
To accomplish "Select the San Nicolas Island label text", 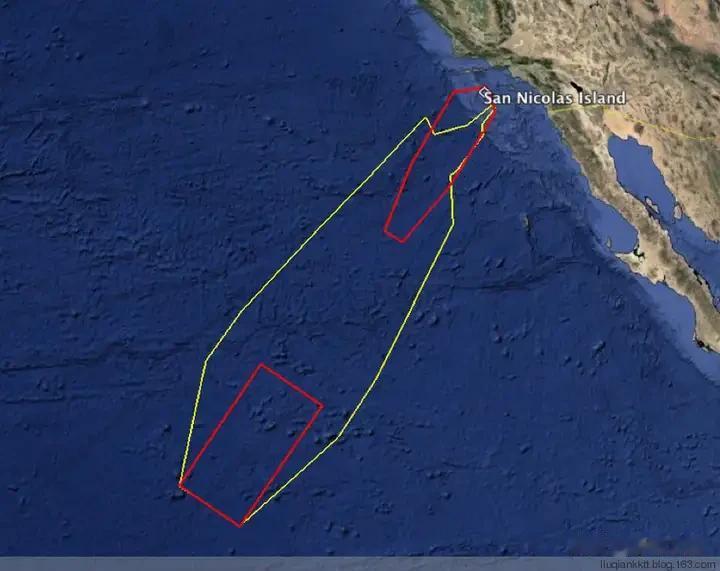I will pos(555,98).
